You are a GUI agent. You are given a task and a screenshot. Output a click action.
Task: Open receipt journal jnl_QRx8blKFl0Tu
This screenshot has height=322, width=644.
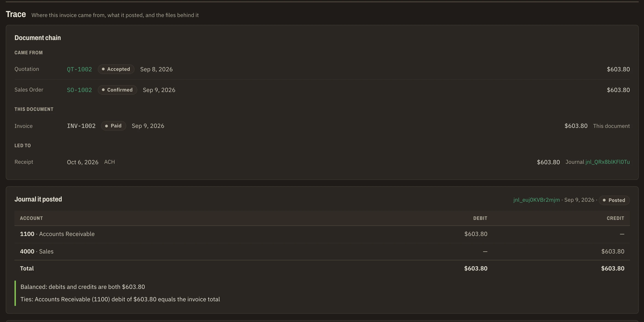pyautogui.click(x=607, y=162)
